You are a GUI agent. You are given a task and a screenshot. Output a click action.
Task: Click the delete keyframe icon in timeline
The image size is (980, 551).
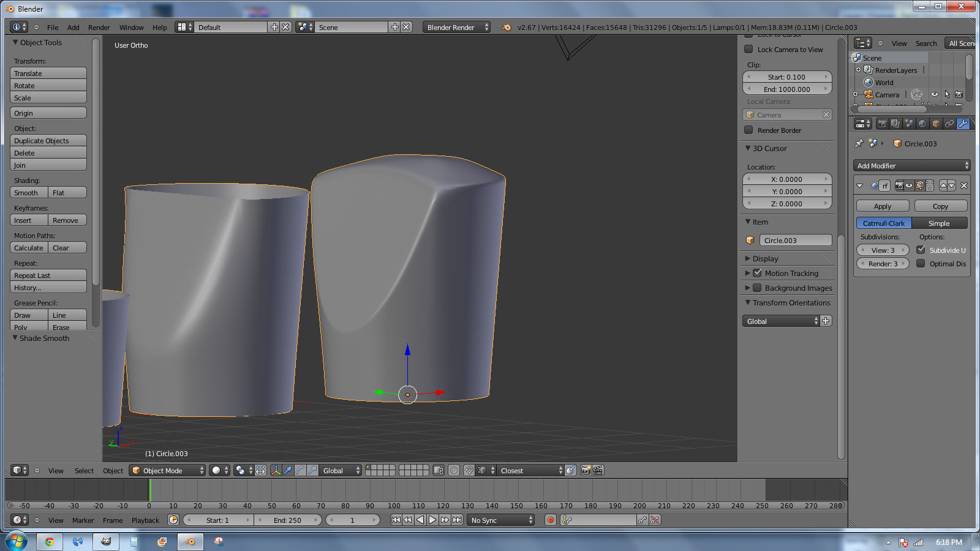655,520
